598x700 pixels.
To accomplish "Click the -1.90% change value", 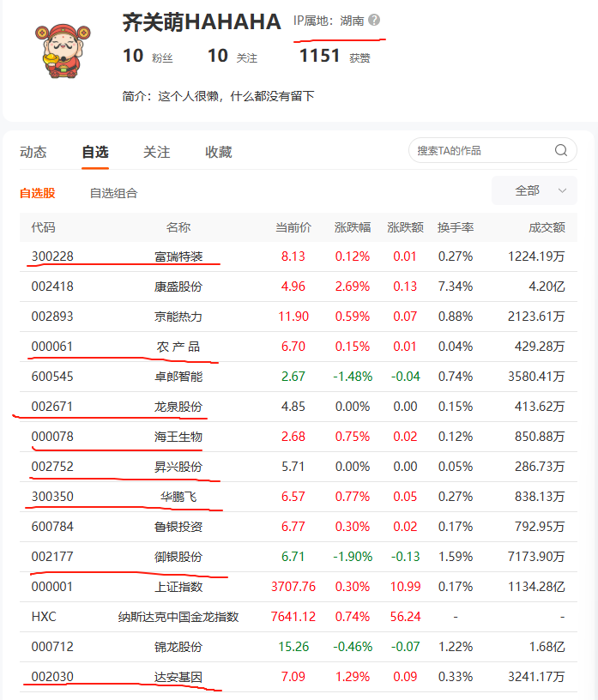I will pos(353,557).
